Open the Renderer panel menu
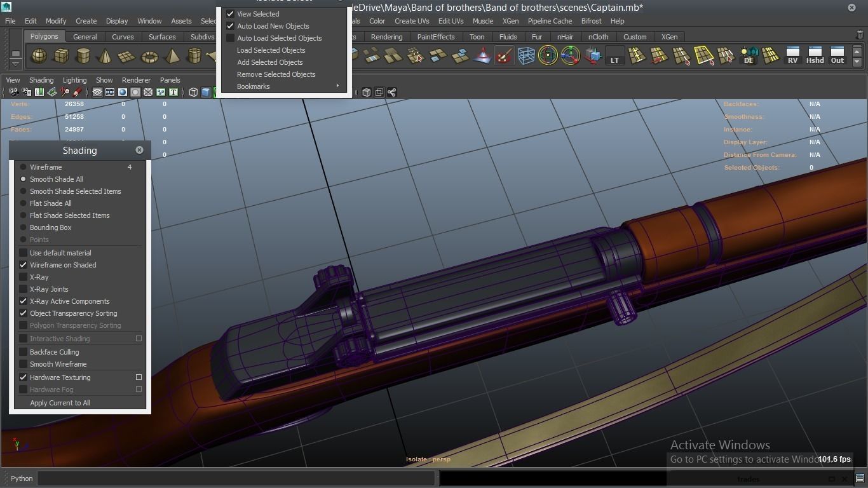Screen dimensions: 868x488 pos(136,80)
